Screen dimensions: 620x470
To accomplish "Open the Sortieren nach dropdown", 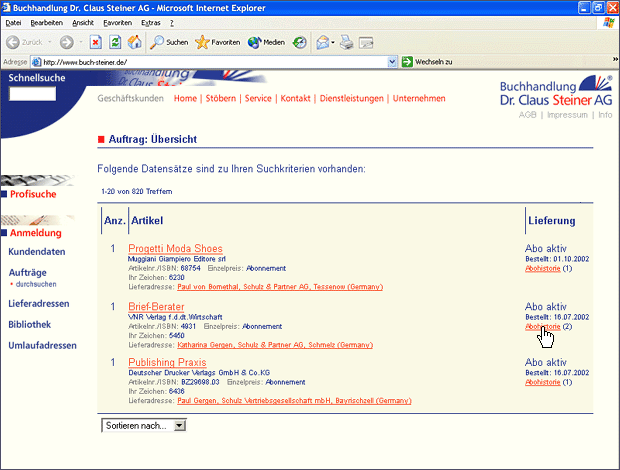I will click(x=144, y=425).
